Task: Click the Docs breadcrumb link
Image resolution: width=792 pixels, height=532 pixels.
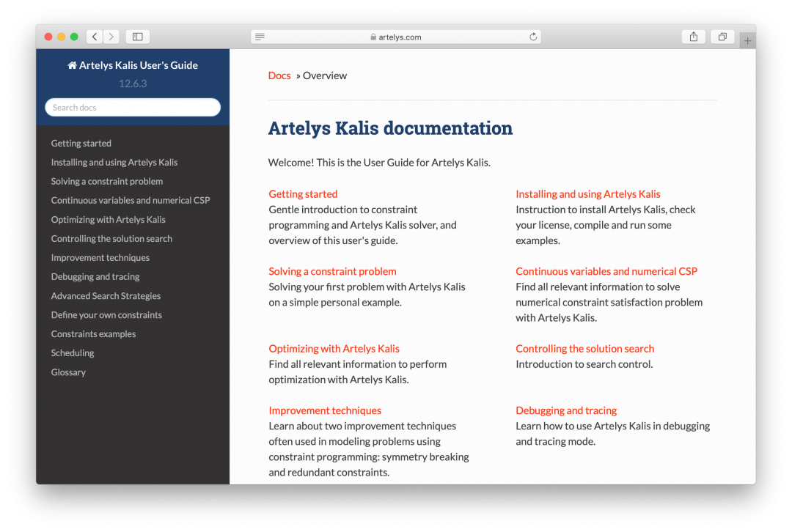Action: (x=279, y=75)
